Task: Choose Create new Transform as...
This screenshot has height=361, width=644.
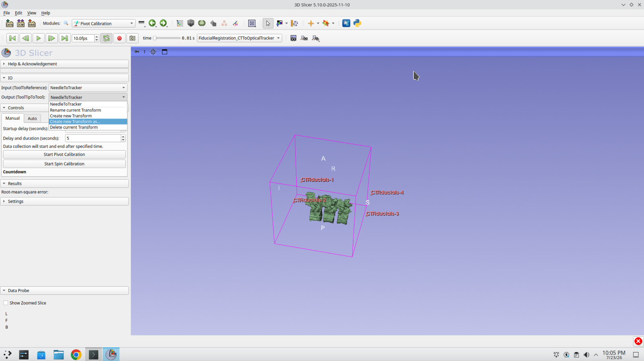Action: point(88,121)
